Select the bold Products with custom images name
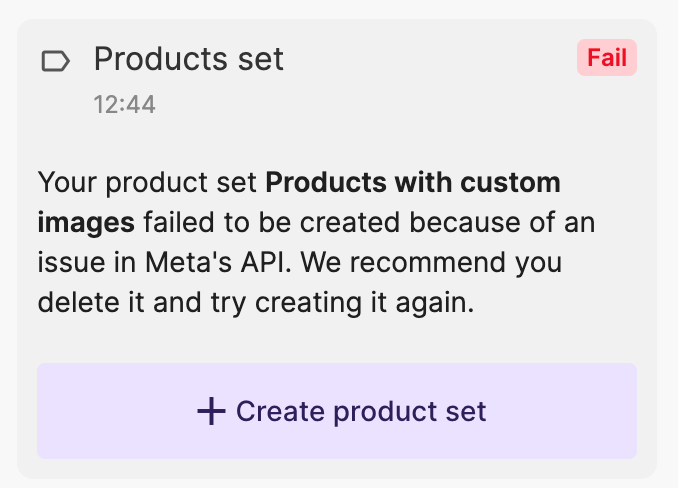 [x=299, y=202]
